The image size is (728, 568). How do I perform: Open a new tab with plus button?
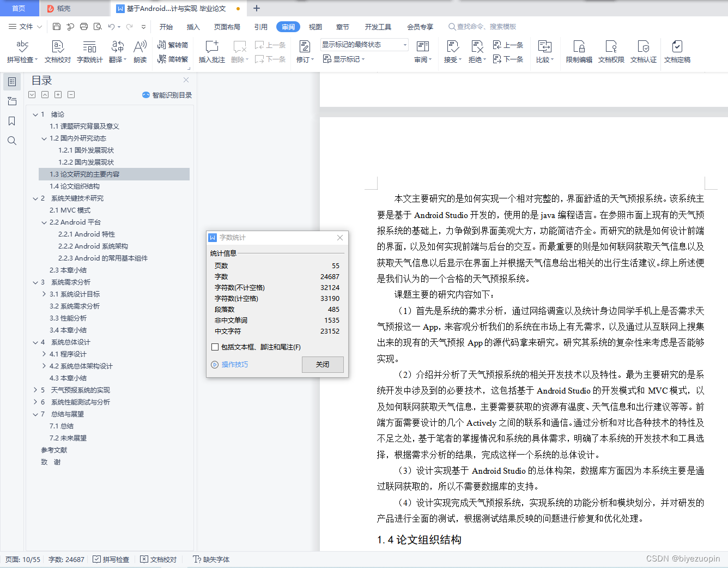point(257,8)
